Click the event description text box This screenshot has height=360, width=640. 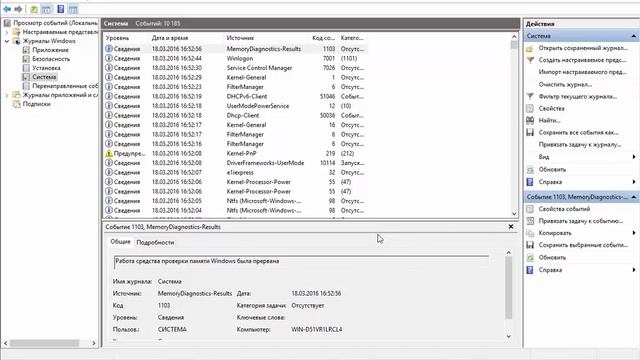click(301, 262)
